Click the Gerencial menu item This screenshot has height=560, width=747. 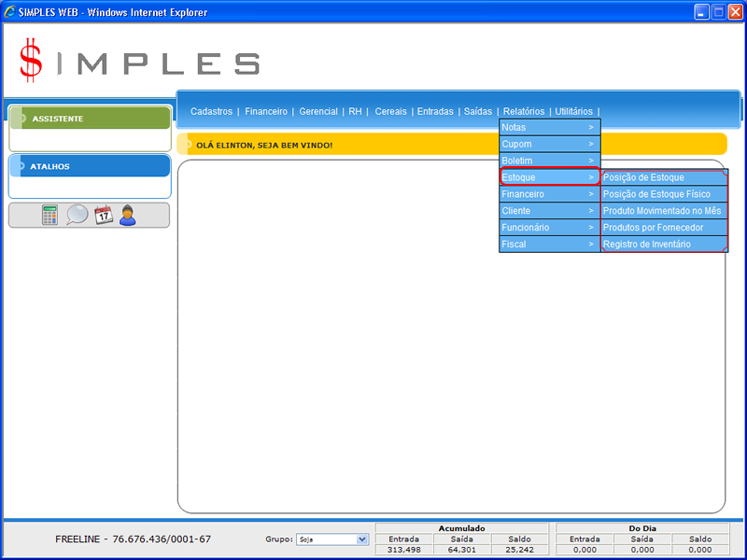point(318,111)
